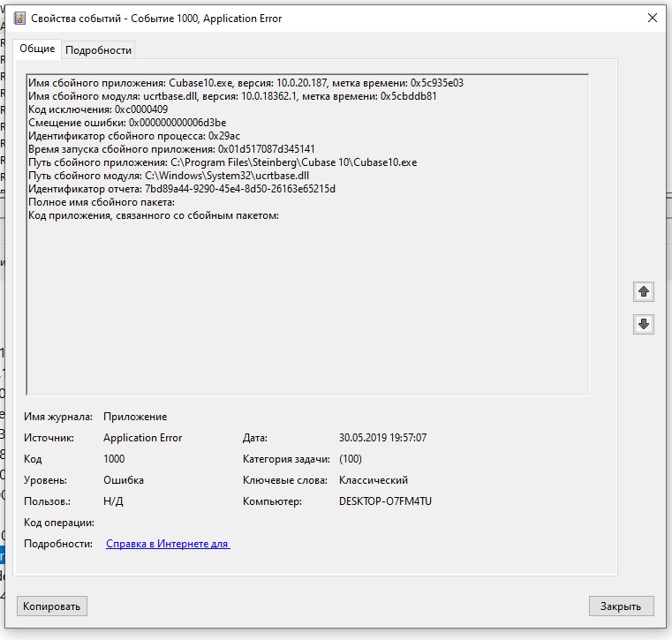Switch to the Общие tab

coord(37,49)
